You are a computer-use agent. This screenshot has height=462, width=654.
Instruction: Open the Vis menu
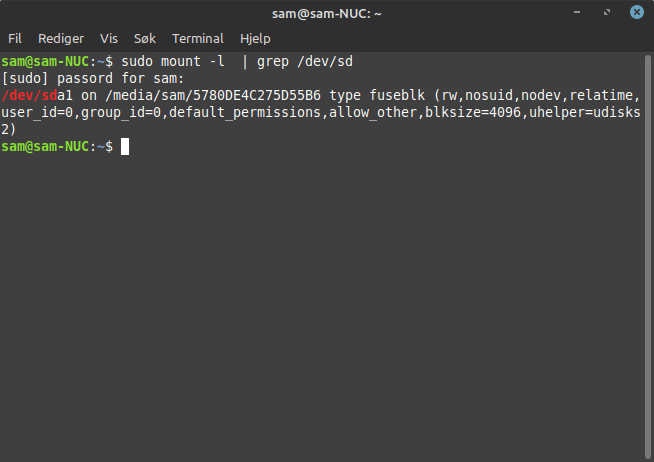109,39
